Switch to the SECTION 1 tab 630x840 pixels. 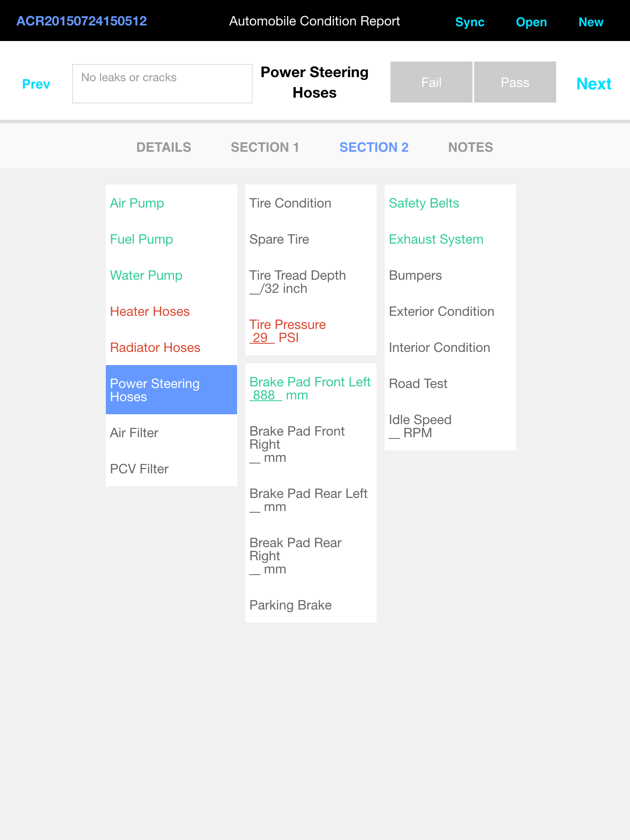(265, 147)
